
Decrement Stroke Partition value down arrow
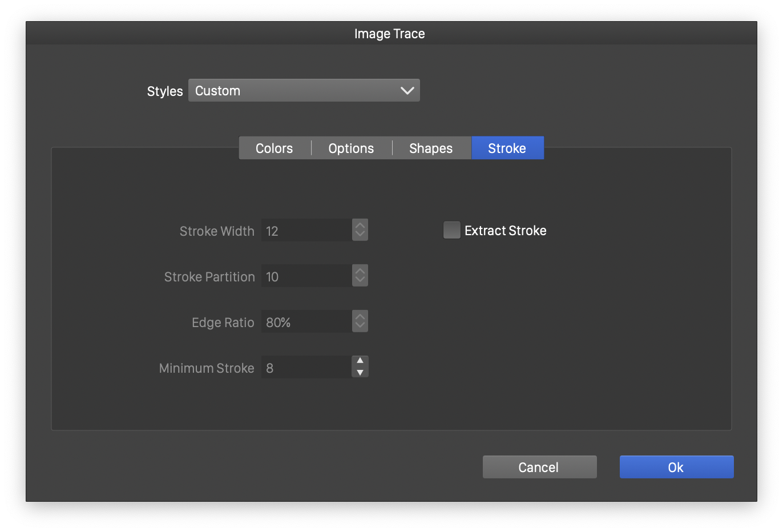(x=360, y=280)
